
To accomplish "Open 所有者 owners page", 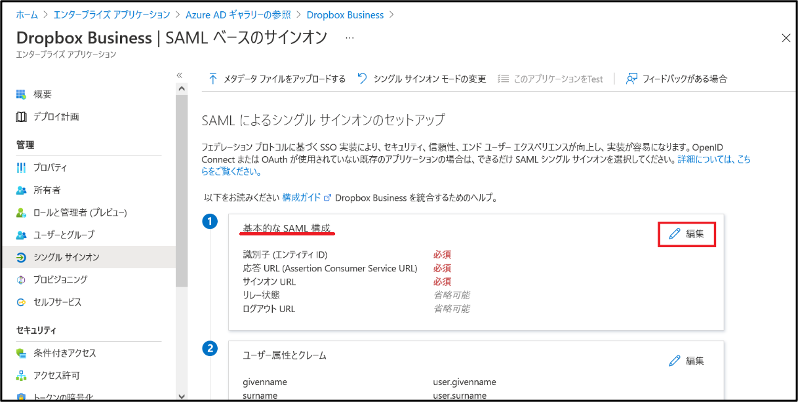I will 46,190.
